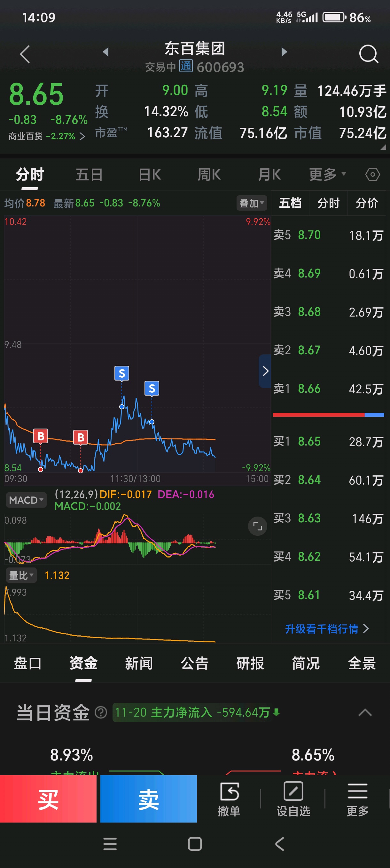Tap the 通 badge next to stock code

(186, 66)
